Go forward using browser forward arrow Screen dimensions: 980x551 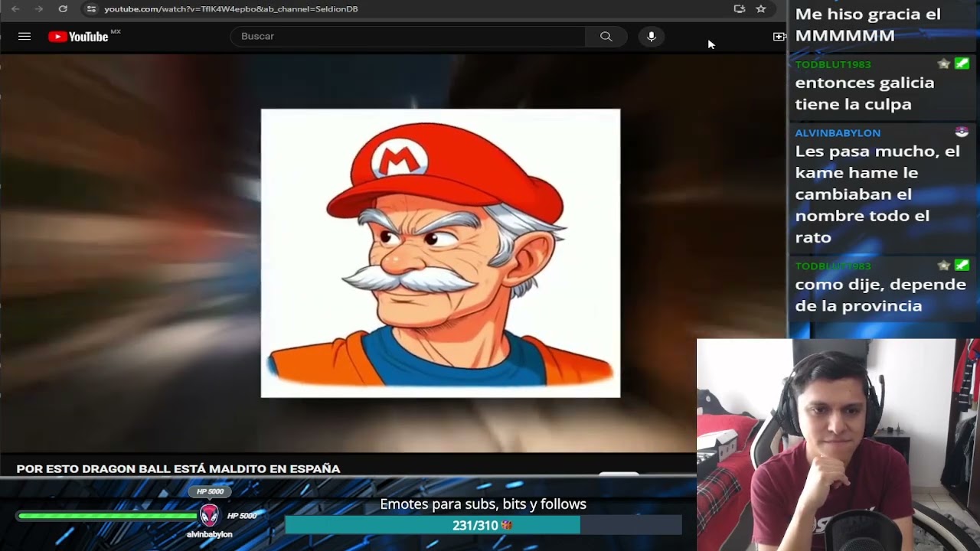(x=39, y=9)
